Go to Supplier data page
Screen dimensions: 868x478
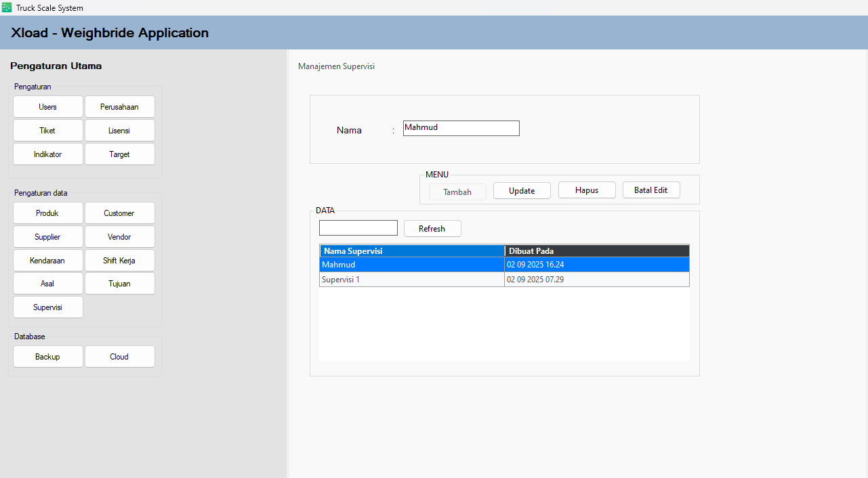coord(48,237)
